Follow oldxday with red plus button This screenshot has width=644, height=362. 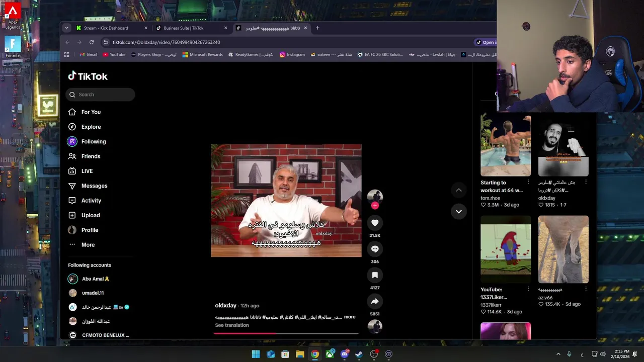(x=375, y=205)
